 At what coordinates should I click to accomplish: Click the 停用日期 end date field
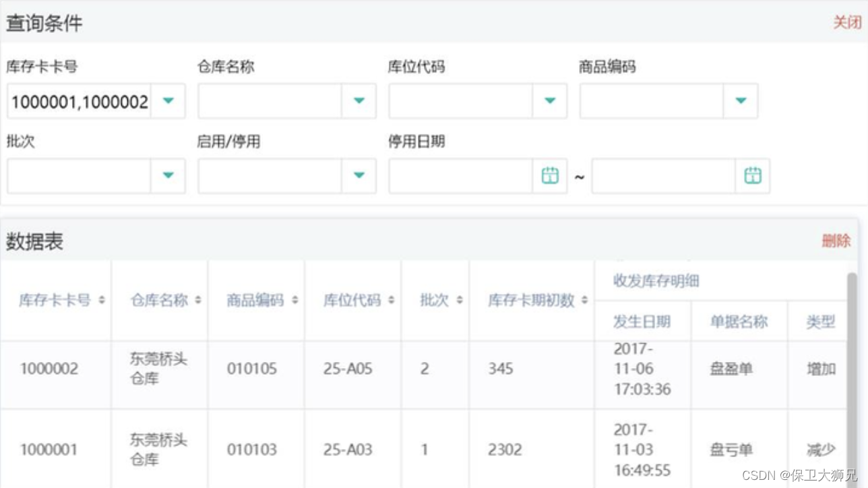coord(664,176)
